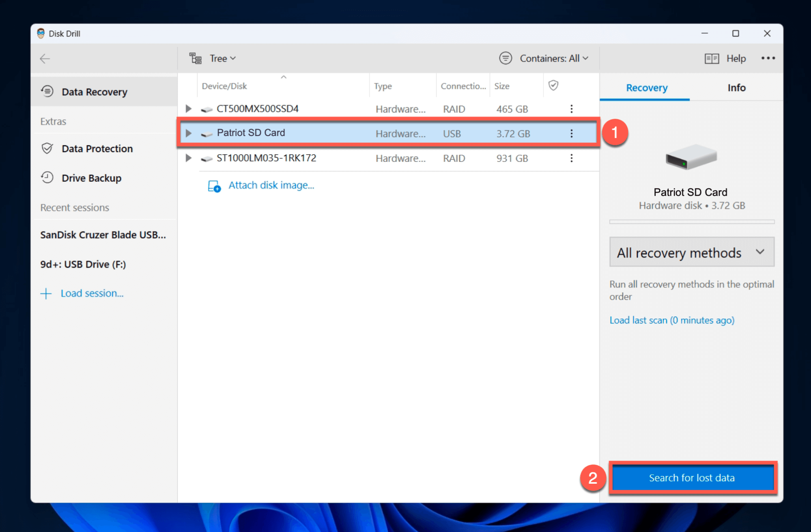This screenshot has width=811, height=532.
Task: Click Load last scan link
Action: [672, 320]
